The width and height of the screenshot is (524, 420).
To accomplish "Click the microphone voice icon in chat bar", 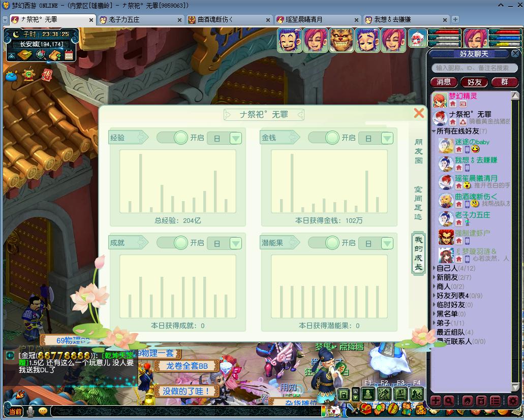I will click(x=30, y=412).
